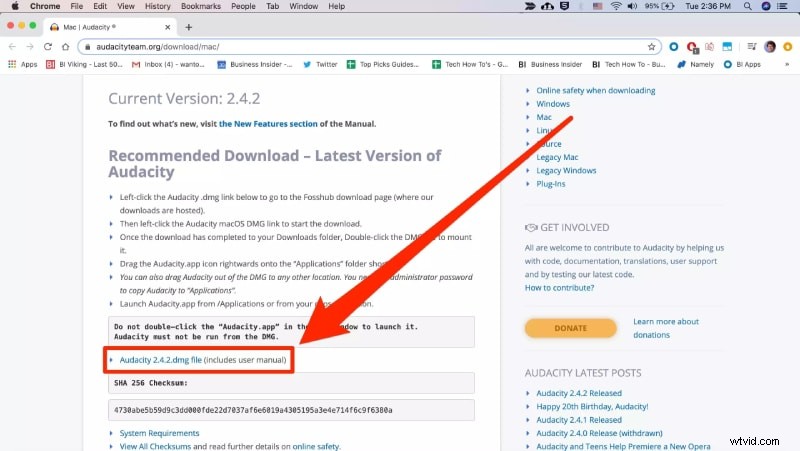Bookmark this page with the star icon
800x451 pixels.
click(x=652, y=46)
